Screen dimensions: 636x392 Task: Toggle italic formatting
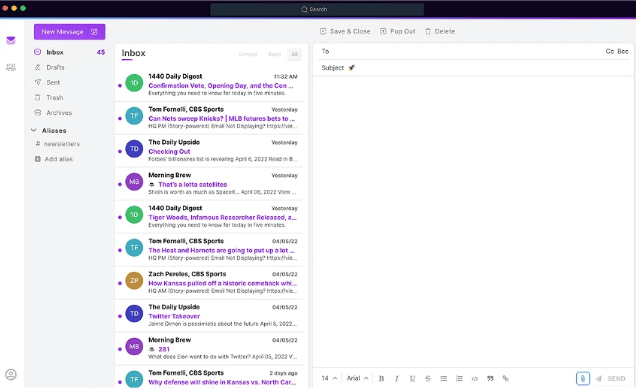[x=397, y=378]
